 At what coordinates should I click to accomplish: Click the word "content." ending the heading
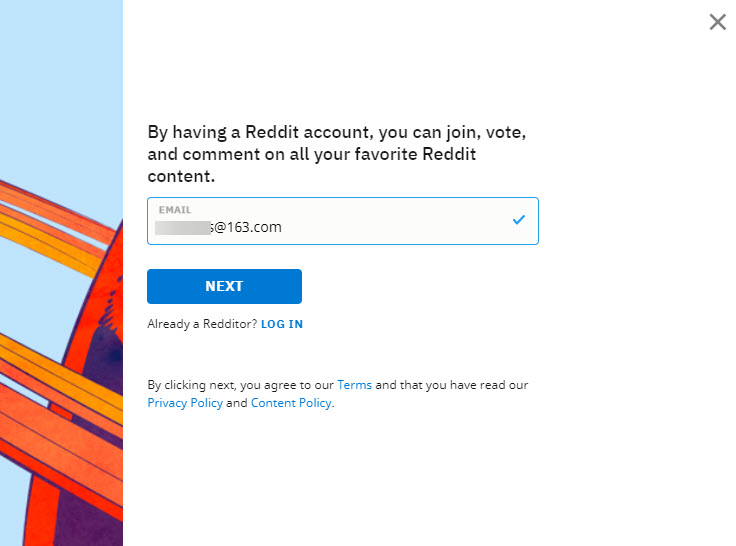[x=181, y=177]
